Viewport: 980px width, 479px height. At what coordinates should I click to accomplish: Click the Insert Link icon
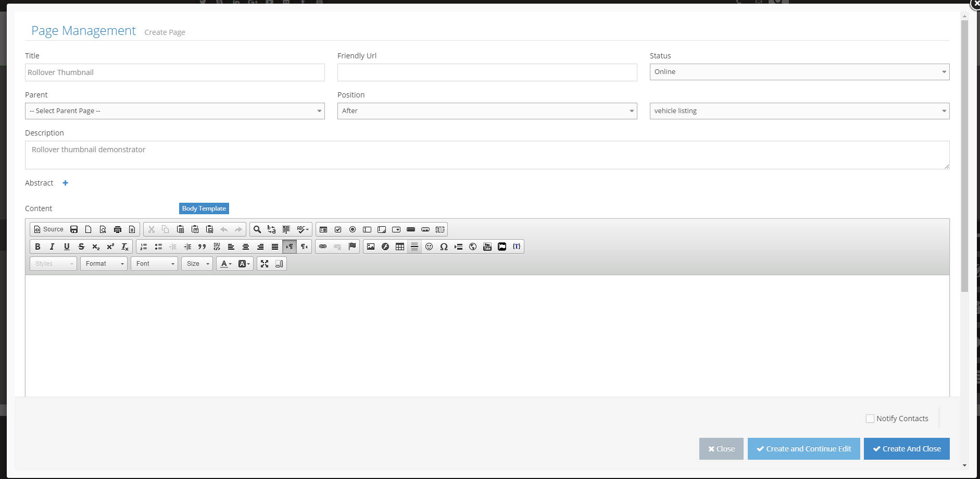pyautogui.click(x=323, y=247)
